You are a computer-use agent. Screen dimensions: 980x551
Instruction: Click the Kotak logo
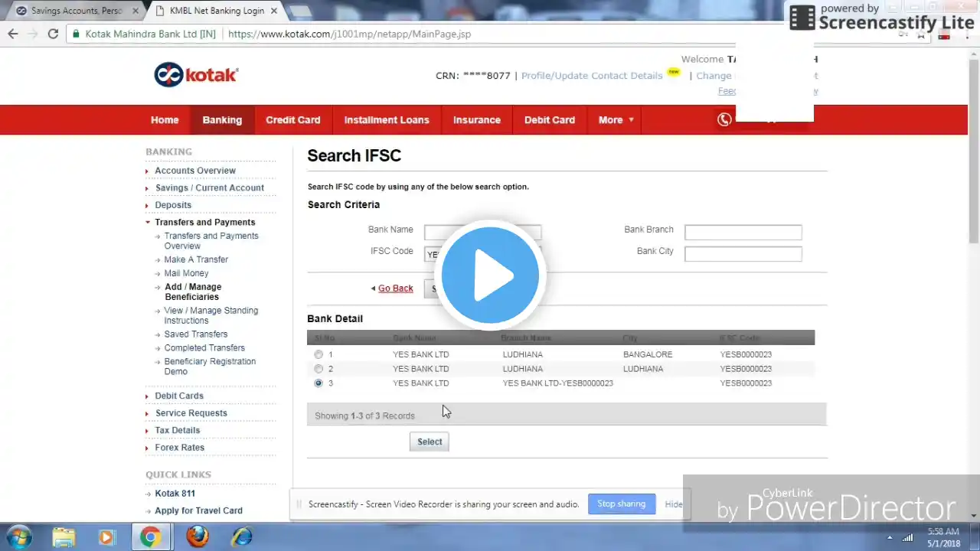(196, 74)
